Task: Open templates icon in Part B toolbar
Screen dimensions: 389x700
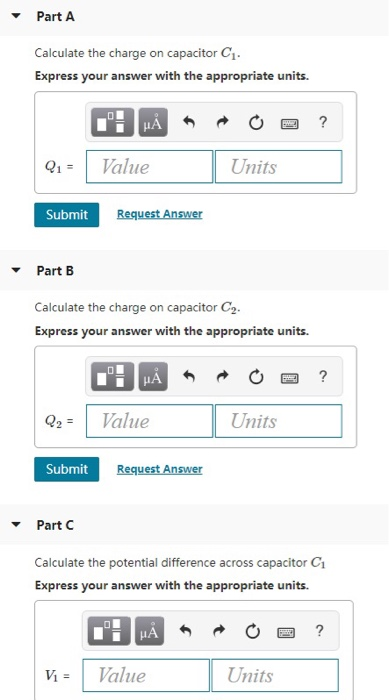Action: [113, 376]
